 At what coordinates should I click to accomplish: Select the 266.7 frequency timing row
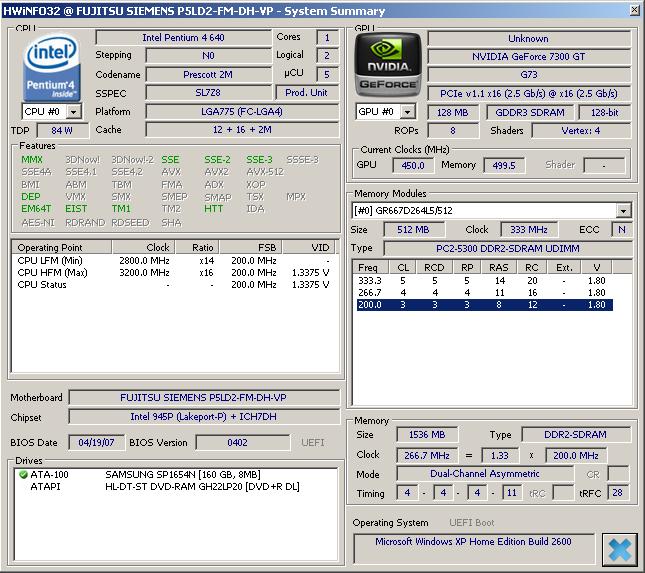coord(484,292)
